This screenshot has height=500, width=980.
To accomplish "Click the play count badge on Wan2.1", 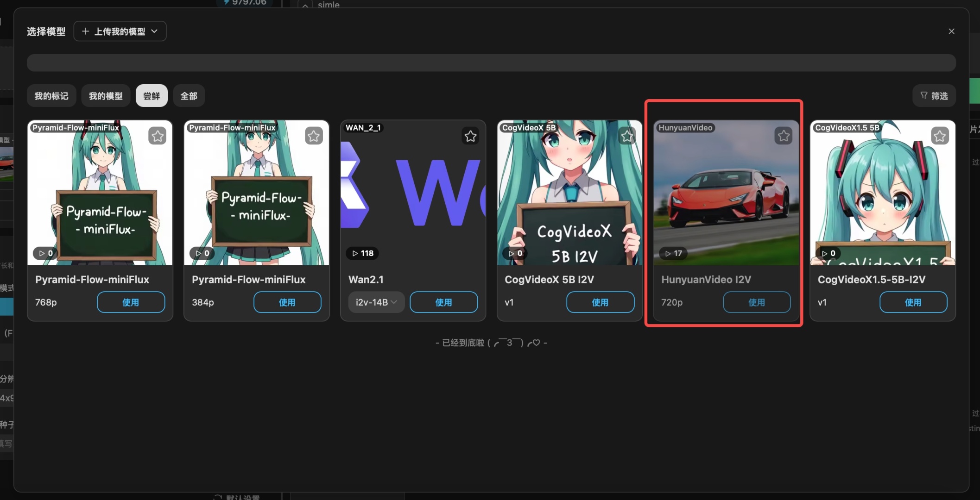I will (363, 253).
